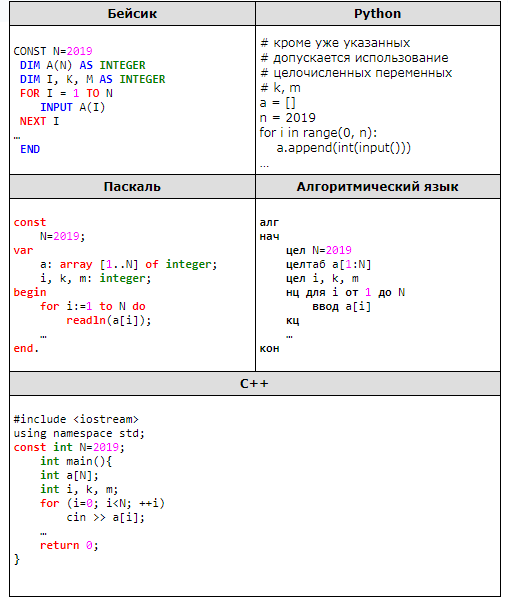This screenshot has height=598, width=508.
Task: Click the '#include <iostream>' line
Action: (76, 420)
